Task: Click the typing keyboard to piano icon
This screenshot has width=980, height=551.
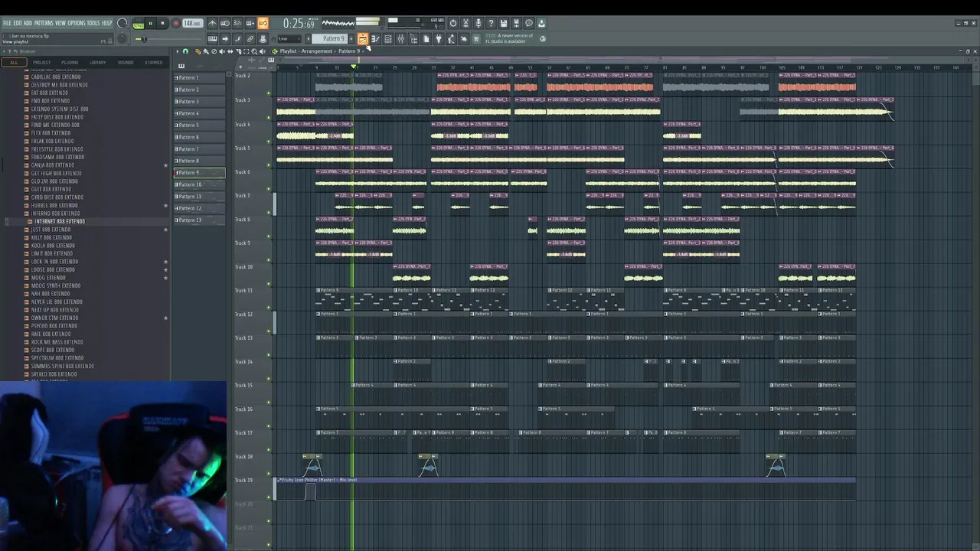Action: pyautogui.click(x=213, y=38)
